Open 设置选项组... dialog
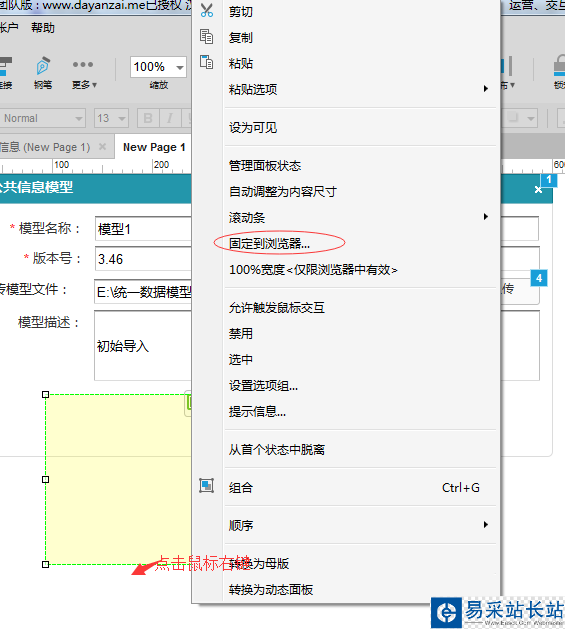This screenshot has width=565, height=629. coord(346,386)
